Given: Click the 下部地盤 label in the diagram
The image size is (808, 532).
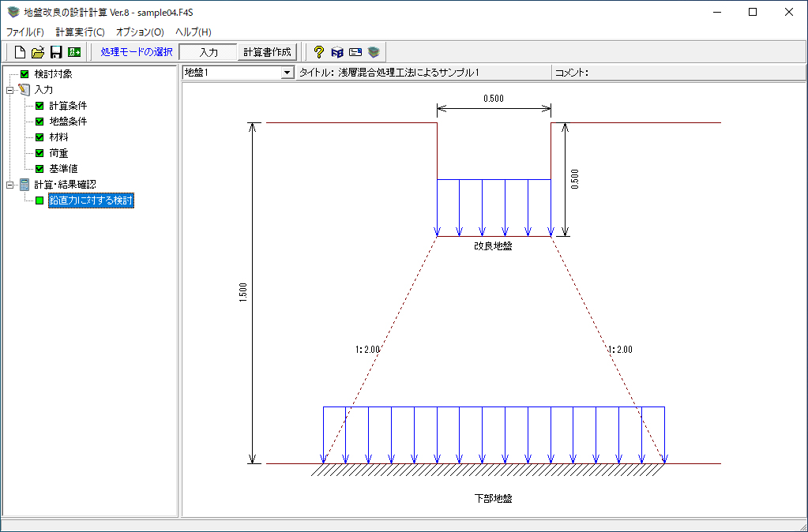Looking at the screenshot, I should coord(493,499).
